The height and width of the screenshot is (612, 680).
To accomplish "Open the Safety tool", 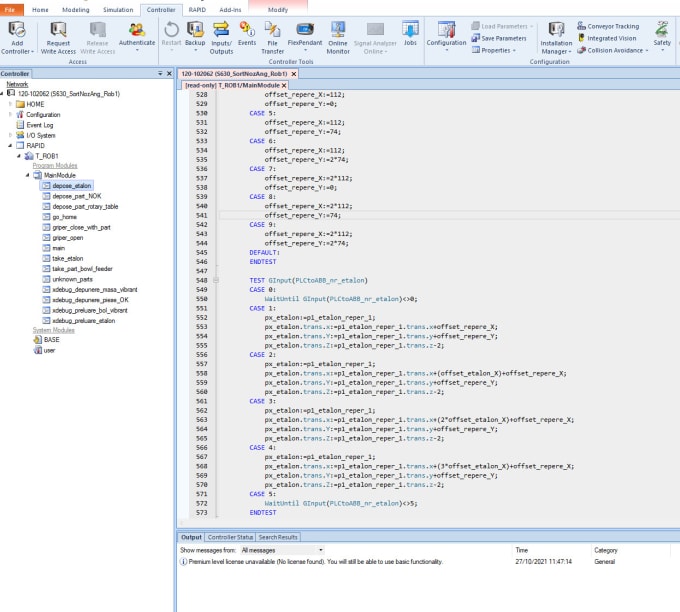I will point(662,36).
